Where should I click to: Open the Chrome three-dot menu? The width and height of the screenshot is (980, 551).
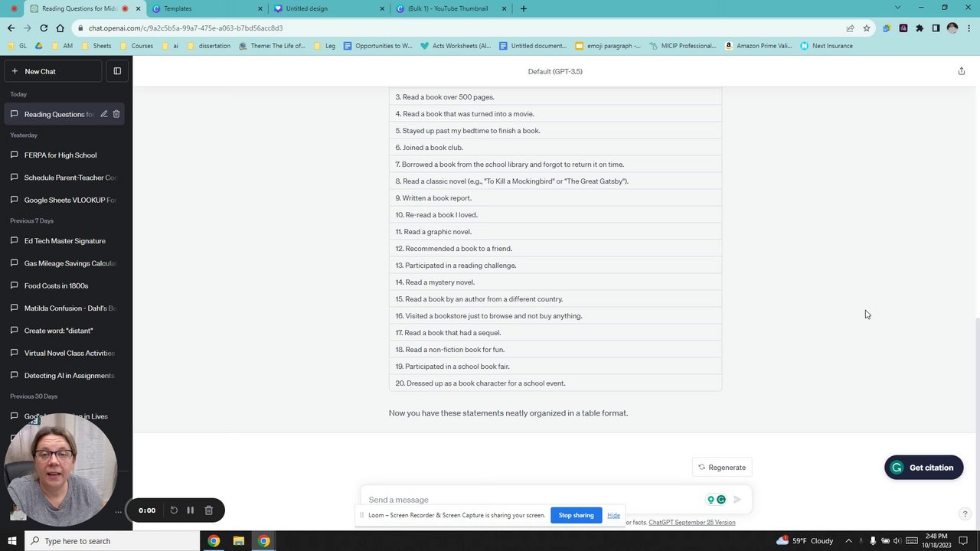969,28
